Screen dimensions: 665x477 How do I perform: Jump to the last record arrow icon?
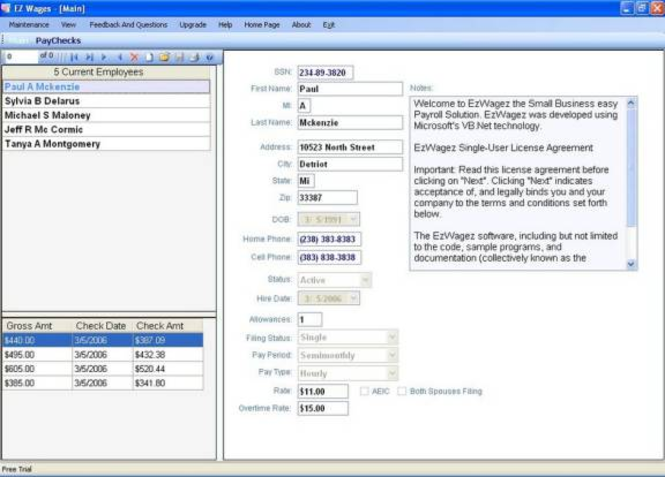click(89, 57)
